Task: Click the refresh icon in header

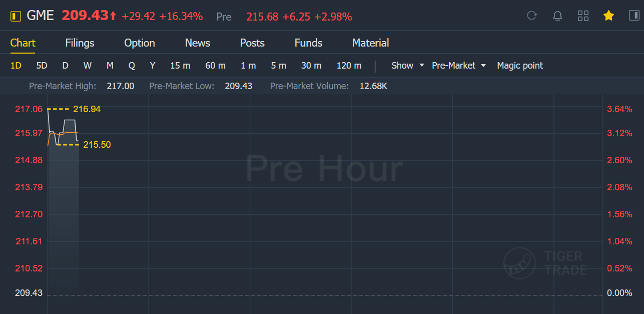Action: (532, 16)
